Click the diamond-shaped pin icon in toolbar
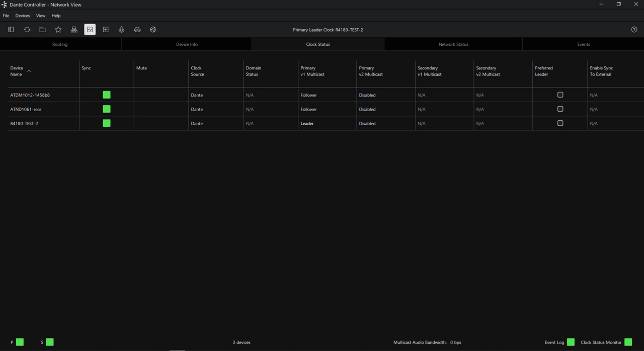Viewport: 644px width, 351px height. point(121,30)
